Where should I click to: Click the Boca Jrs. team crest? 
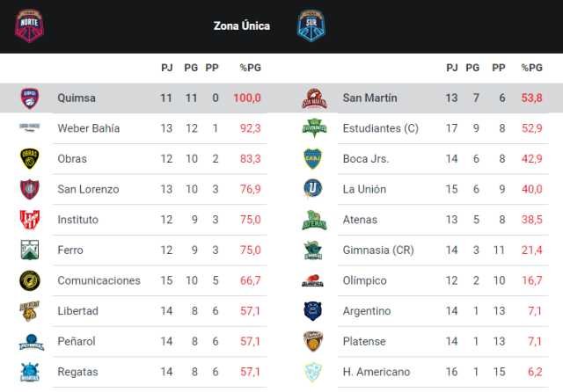point(314,158)
